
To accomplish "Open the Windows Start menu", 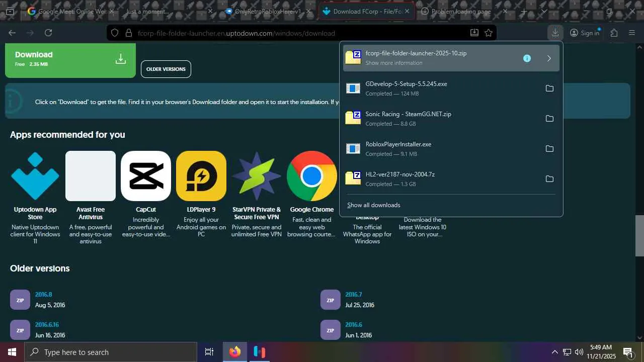I will 12,352.
